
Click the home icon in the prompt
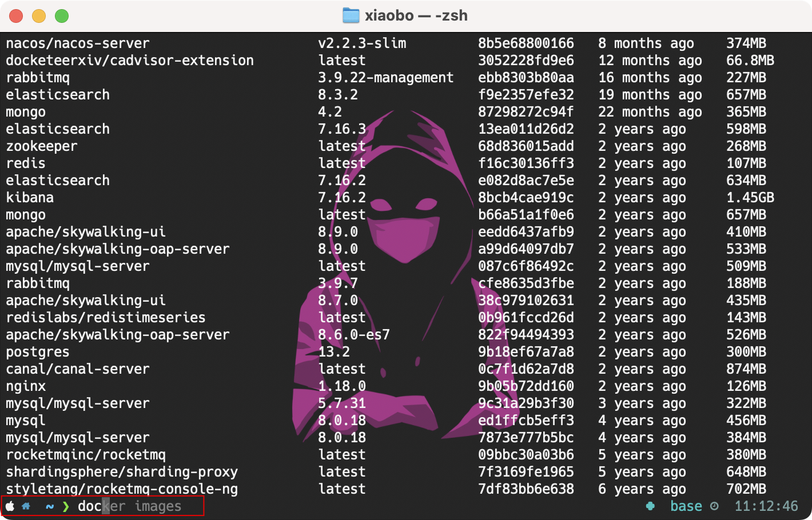(x=26, y=506)
